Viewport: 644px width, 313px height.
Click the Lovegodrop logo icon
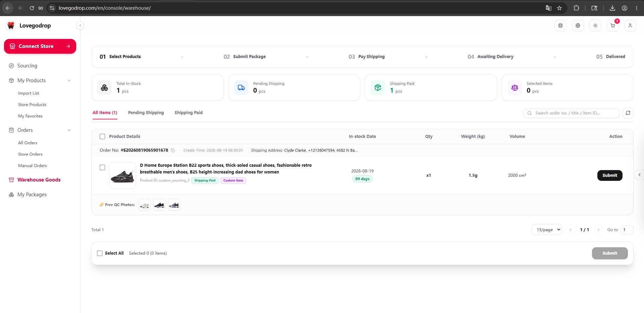pyautogui.click(x=11, y=25)
